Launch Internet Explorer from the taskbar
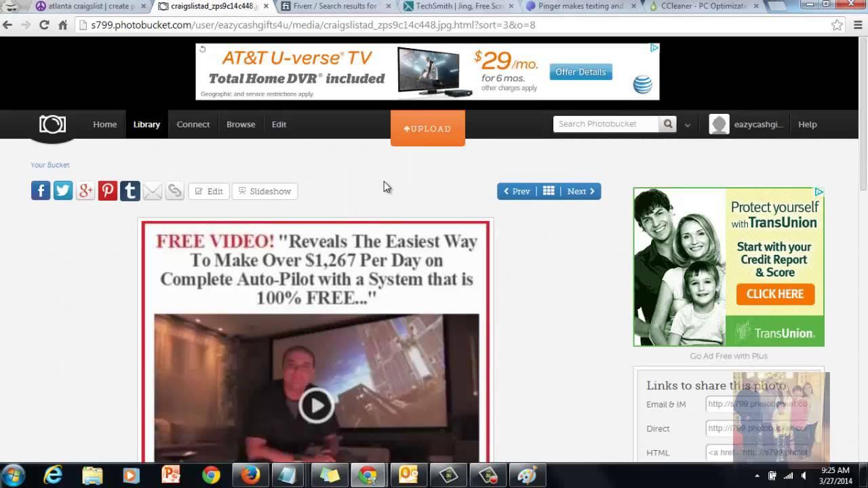 pos(53,475)
